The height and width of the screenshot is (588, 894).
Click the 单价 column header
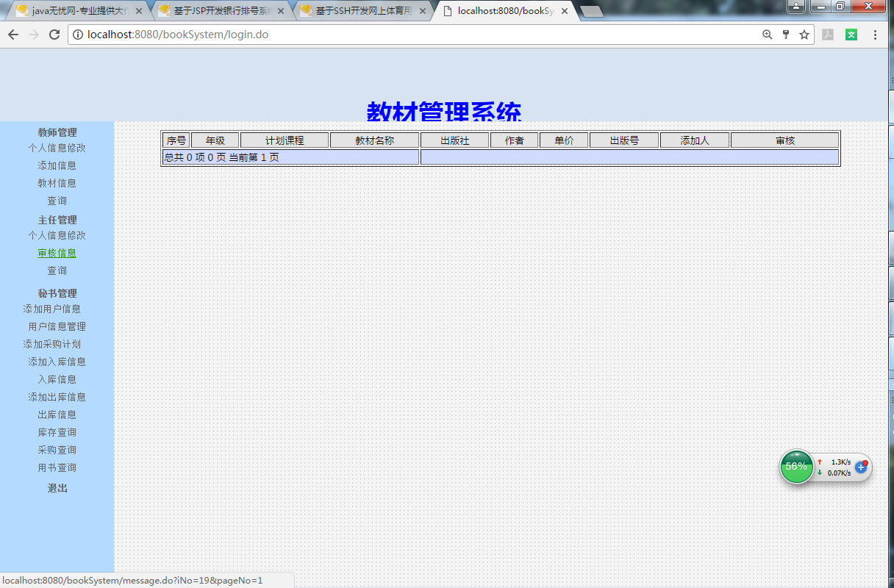pos(564,140)
